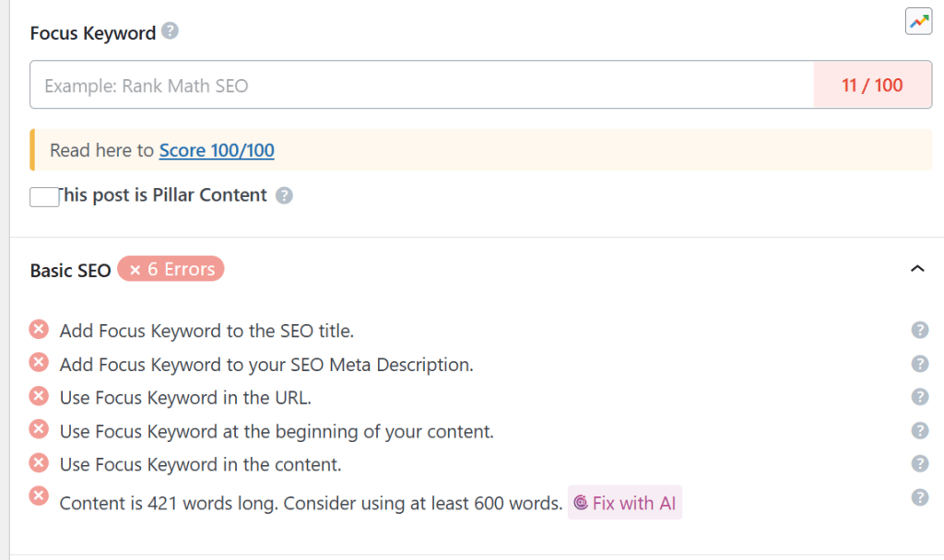
Task: Click error icon beside 421 words message
Action: coord(39,496)
